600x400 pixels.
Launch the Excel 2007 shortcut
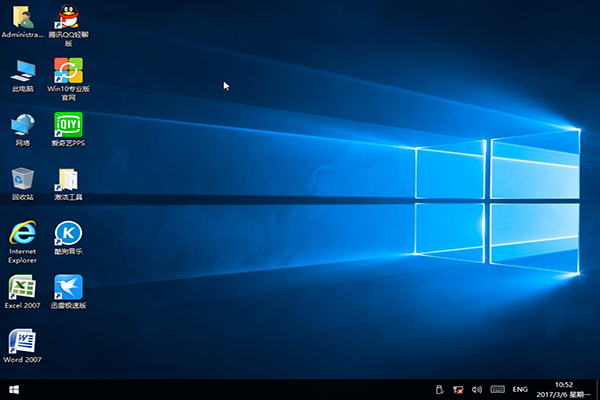(22, 287)
